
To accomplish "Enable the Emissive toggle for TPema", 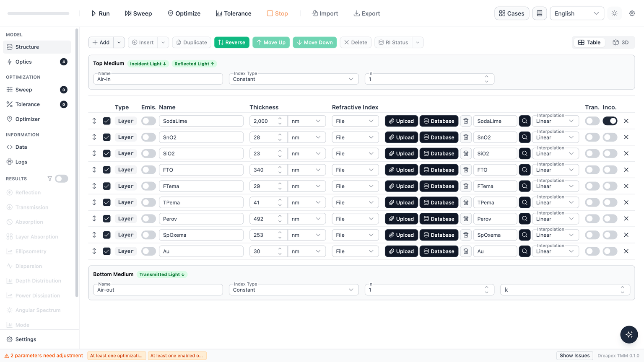I will point(148,202).
